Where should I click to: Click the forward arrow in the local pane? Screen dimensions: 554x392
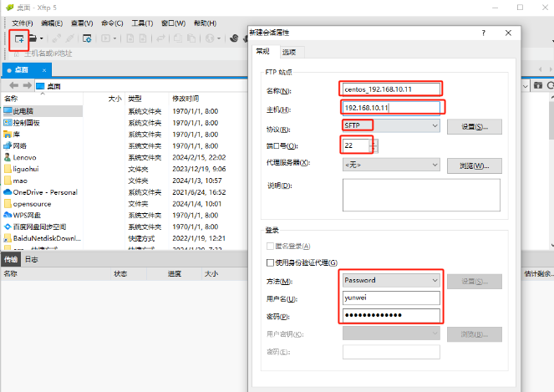pos(28,85)
